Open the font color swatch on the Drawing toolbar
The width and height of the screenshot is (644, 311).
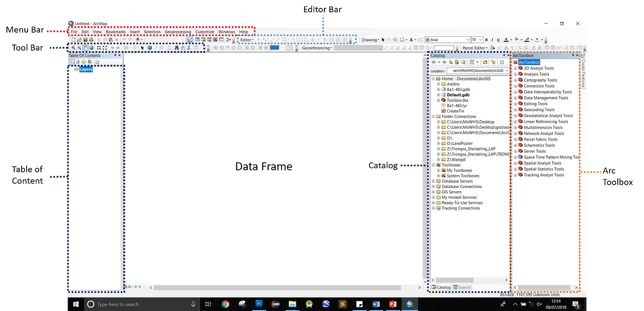click(412, 40)
